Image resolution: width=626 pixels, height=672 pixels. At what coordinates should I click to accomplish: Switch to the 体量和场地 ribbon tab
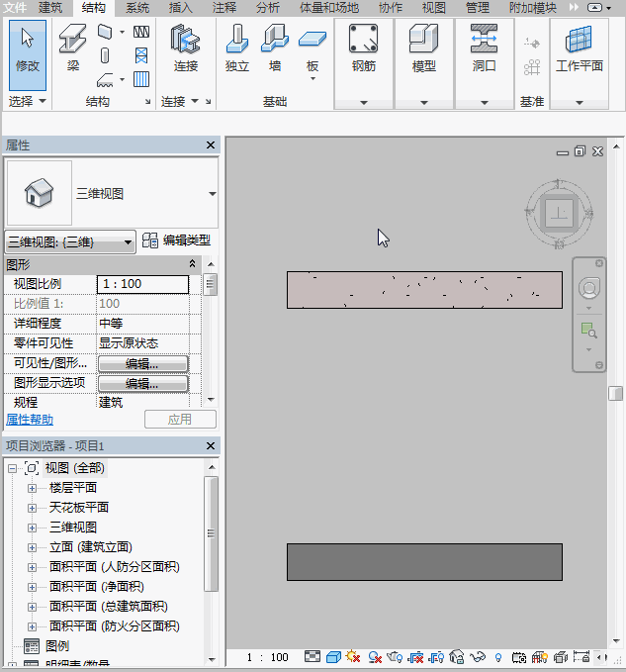coord(329,7)
